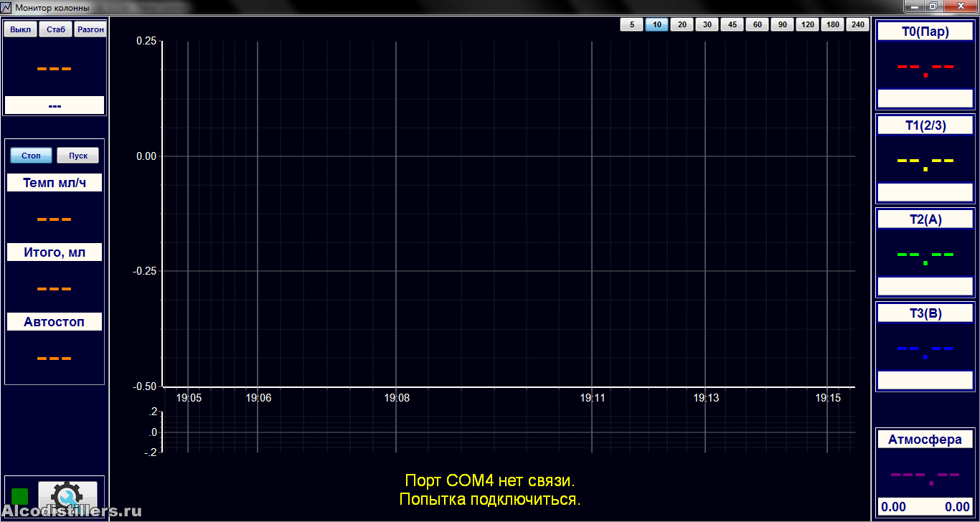This screenshot has height=522, width=980.
Task: Click the 19:05 time axis label
Action: point(189,397)
